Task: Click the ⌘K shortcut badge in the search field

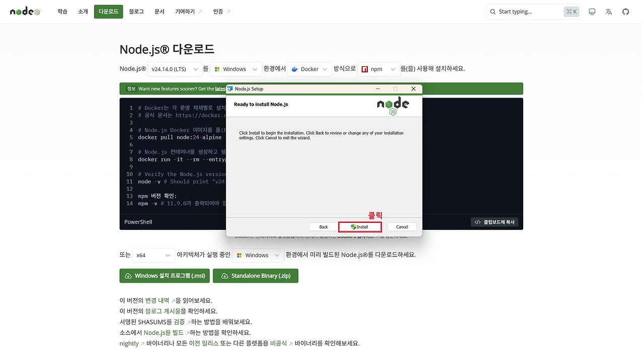Action: point(571,12)
